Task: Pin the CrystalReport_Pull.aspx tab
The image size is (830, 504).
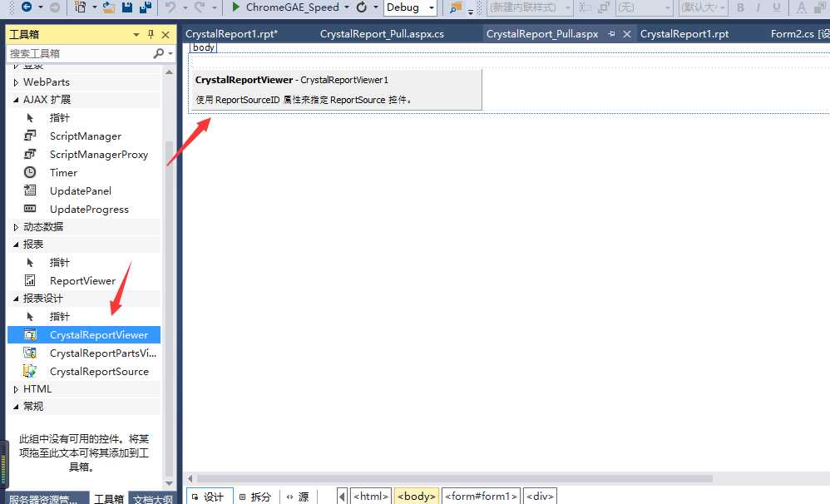Action: [x=612, y=34]
